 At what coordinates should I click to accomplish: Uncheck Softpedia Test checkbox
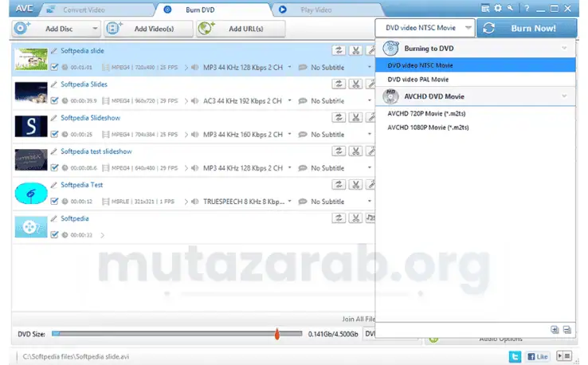[x=55, y=201]
